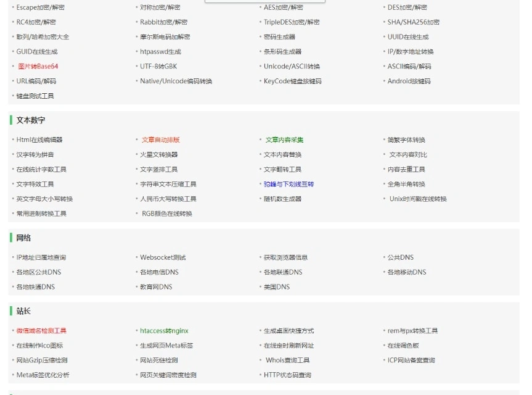Click the htaccess转nginx link
This screenshot has width=532, height=395.
(164, 331)
